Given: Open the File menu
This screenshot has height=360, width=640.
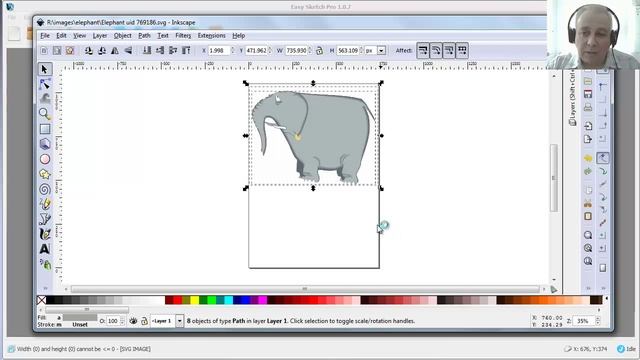Looking at the screenshot, I should coord(45,36).
